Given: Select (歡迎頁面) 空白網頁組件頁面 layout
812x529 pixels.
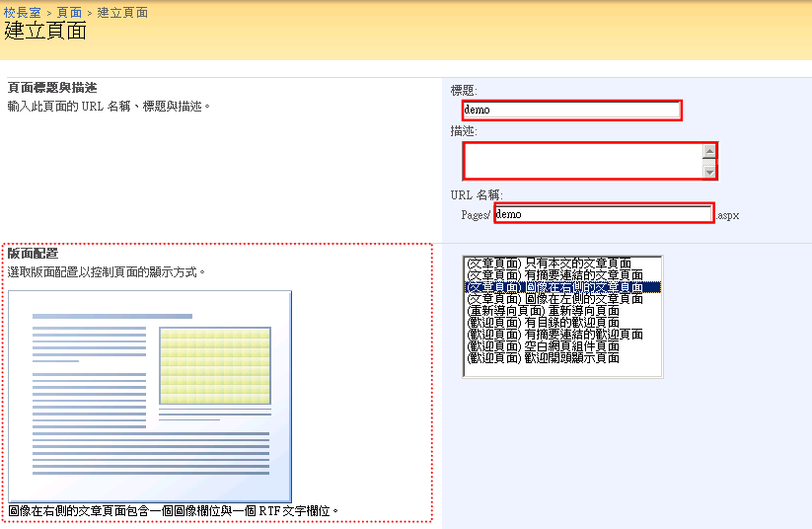Looking at the screenshot, I should coord(563,346).
